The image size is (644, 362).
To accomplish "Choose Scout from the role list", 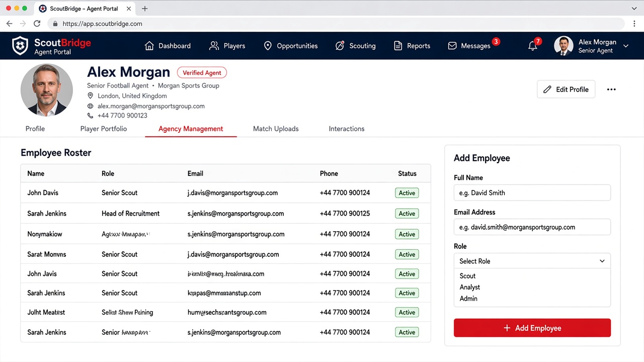I will point(467,276).
